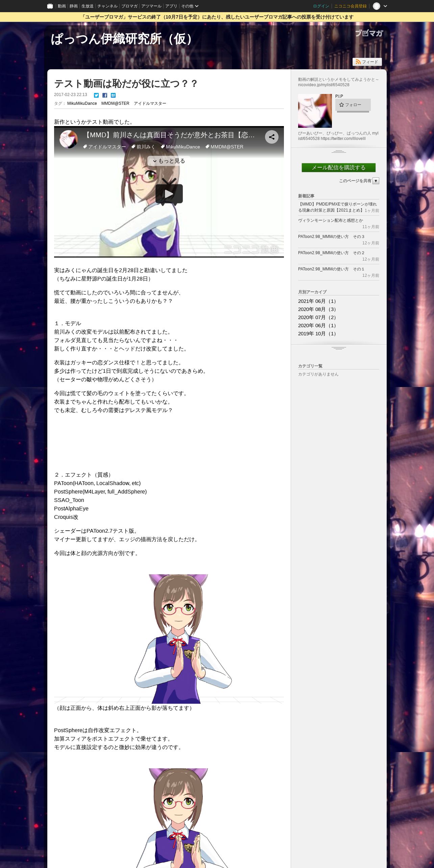This screenshot has height=868, width=434.
Task: Click the ブロマガ logo
Action: pyautogui.click(x=369, y=33)
